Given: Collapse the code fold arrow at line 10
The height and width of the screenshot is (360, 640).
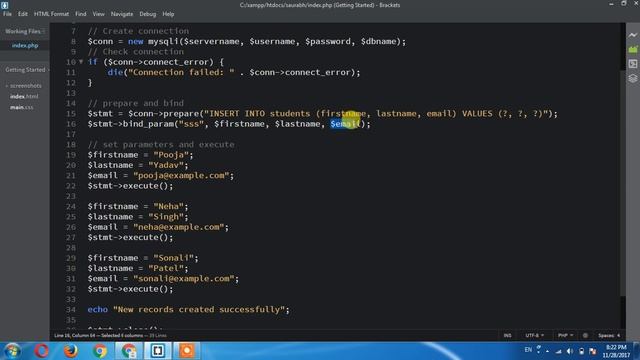Looking at the screenshot, I should (x=81, y=62).
